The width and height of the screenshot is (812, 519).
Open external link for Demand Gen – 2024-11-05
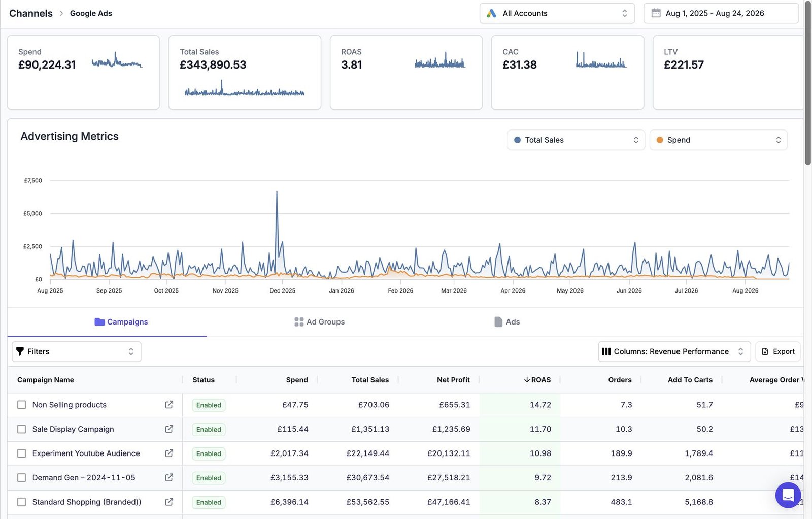tap(169, 478)
